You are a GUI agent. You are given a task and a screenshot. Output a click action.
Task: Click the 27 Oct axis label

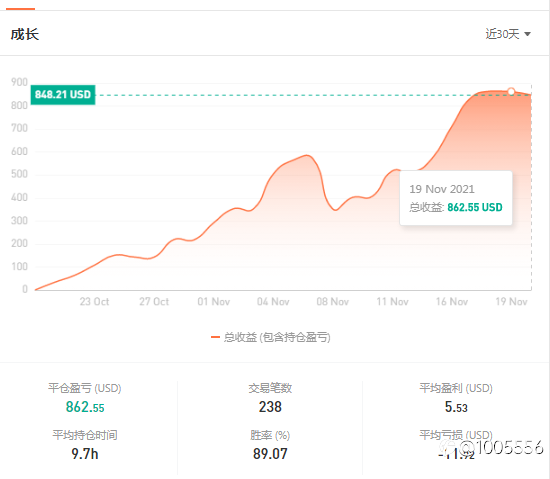[x=154, y=302]
